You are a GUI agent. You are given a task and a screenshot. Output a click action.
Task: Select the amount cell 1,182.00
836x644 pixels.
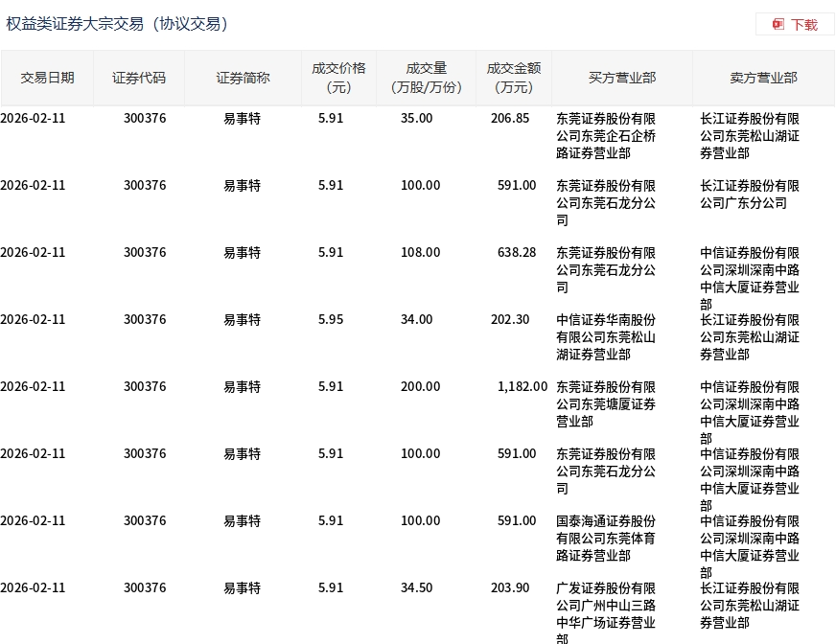[x=522, y=387]
